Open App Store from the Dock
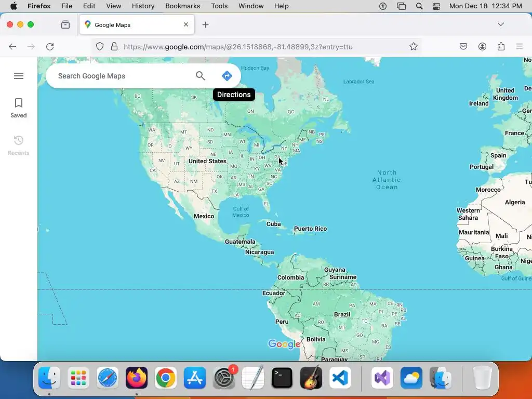This screenshot has height=399, width=532. tap(195, 378)
